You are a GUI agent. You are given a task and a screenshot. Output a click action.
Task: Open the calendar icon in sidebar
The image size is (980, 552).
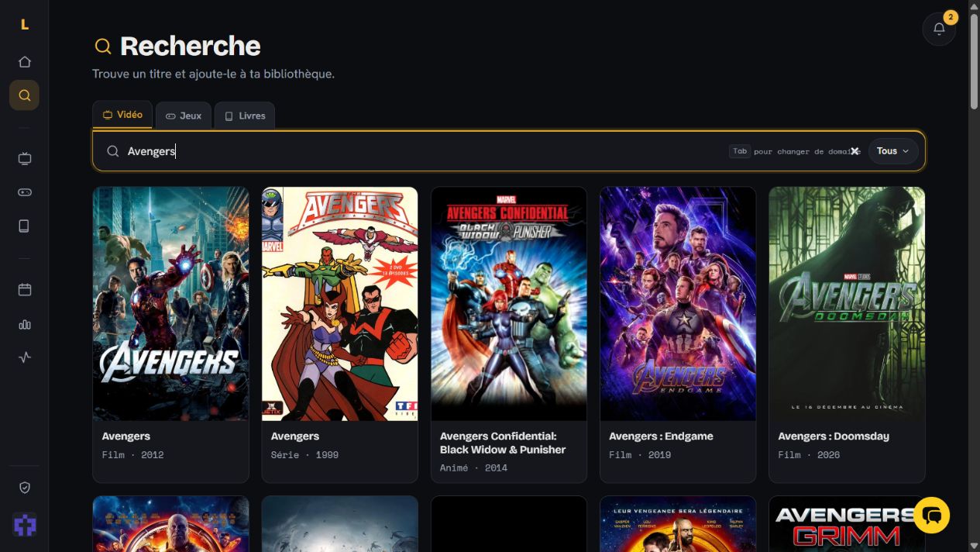click(x=24, y=289)
